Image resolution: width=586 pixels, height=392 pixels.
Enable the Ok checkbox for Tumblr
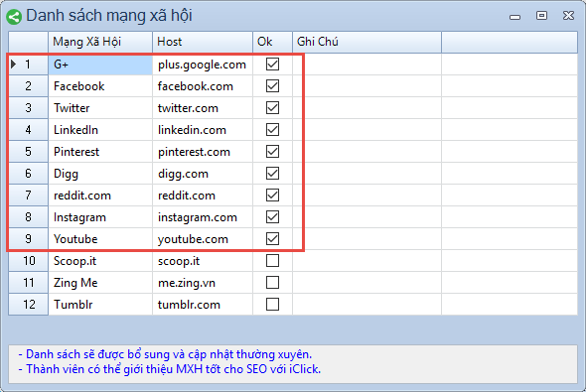click(272, 305)
